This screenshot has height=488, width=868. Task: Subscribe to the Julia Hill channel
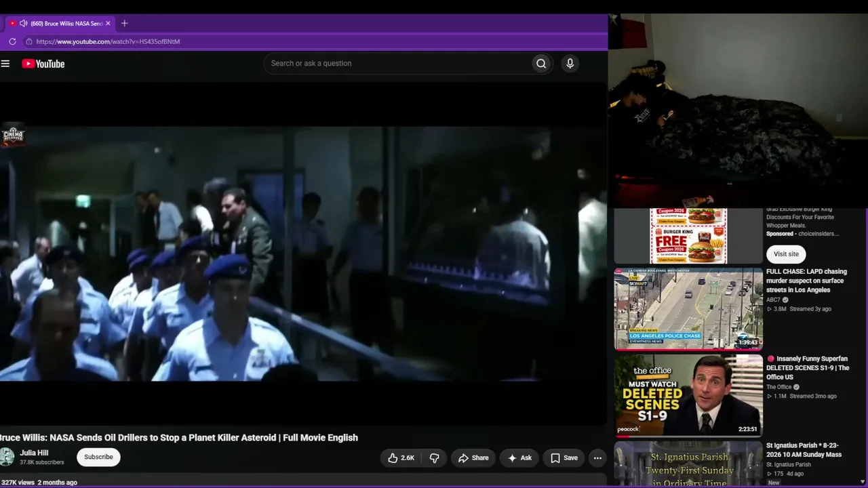[x=98, y=457]
